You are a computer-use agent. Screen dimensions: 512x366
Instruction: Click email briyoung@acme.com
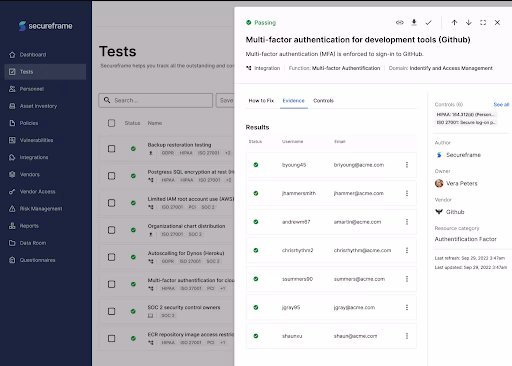[359, 165]
